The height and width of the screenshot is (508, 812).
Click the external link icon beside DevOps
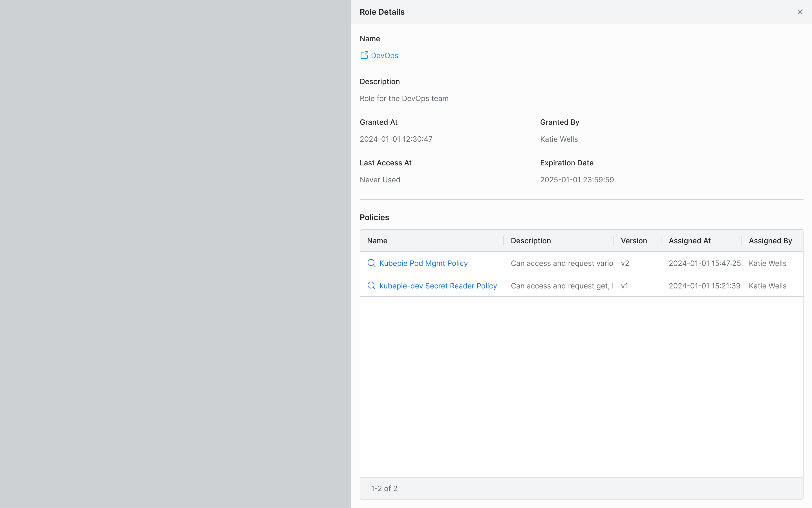pos(364,55)
